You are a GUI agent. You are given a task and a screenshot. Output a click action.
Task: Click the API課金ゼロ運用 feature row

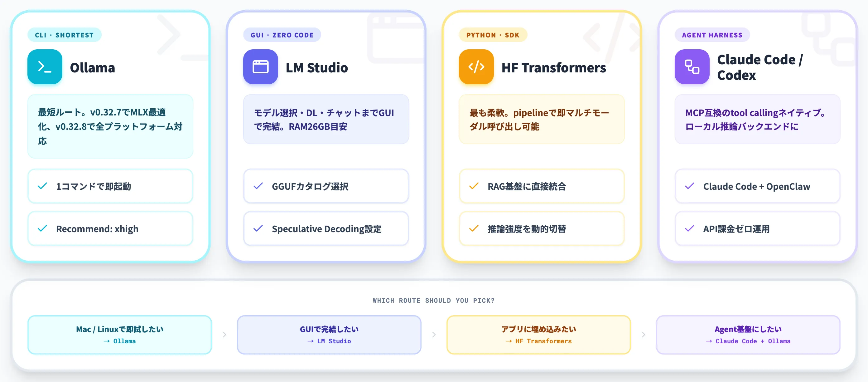[x=757, y=228]
